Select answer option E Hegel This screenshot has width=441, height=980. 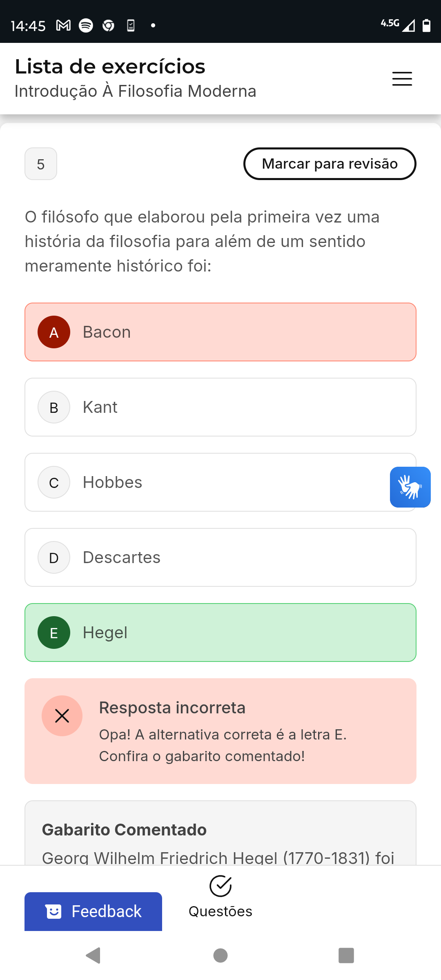220,633
